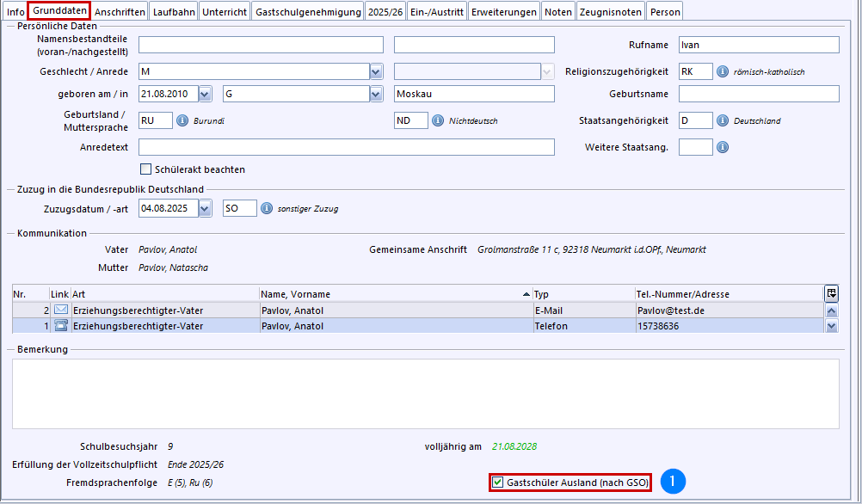Click info icon next to Zuzugsart SO
Image resolution: width=862 pixels, height=504 pixels.
coord(267,208)
